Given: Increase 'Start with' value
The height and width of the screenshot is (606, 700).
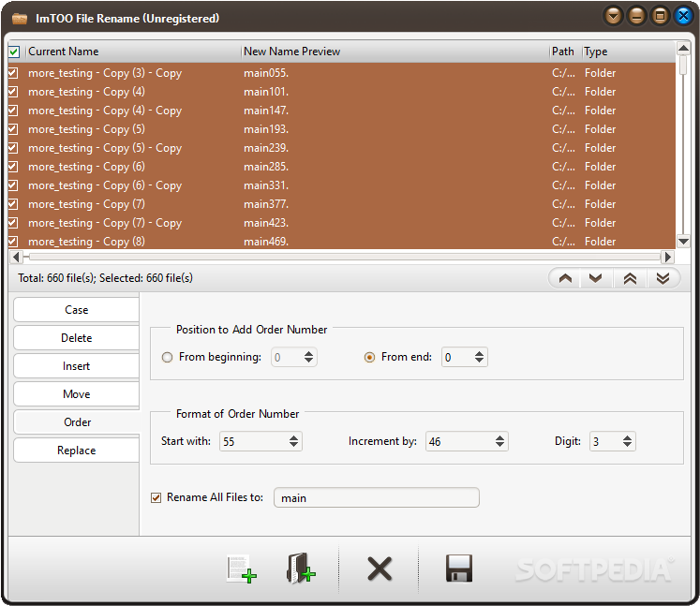Looking at the screenshot, I should (x=293, y=437).
